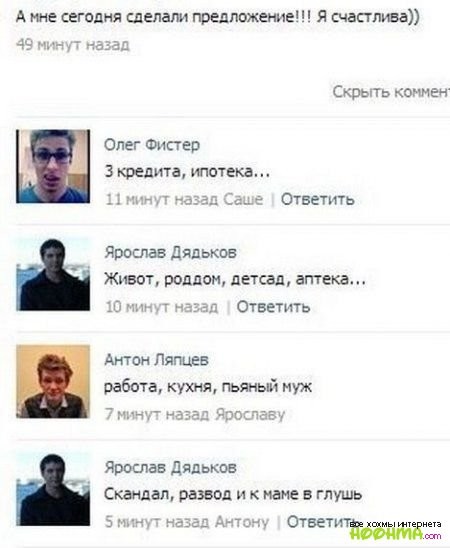Viewport: 450px width, 548px height.
Task: Open the Антон Ляпцев profile name
Action: tap(157, 360)
